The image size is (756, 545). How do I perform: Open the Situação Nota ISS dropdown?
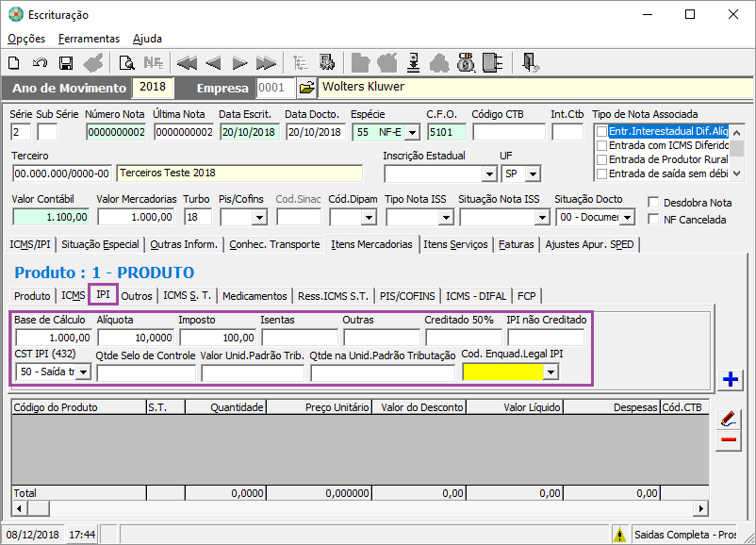click(542, 218)
